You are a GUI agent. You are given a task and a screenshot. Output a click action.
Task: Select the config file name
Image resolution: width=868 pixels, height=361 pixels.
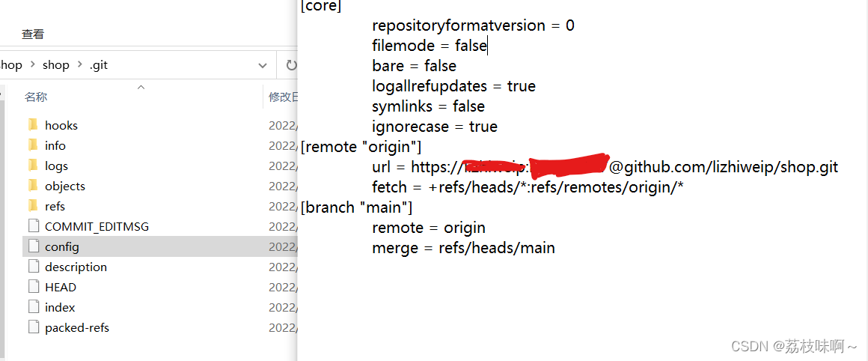[62, 247]
